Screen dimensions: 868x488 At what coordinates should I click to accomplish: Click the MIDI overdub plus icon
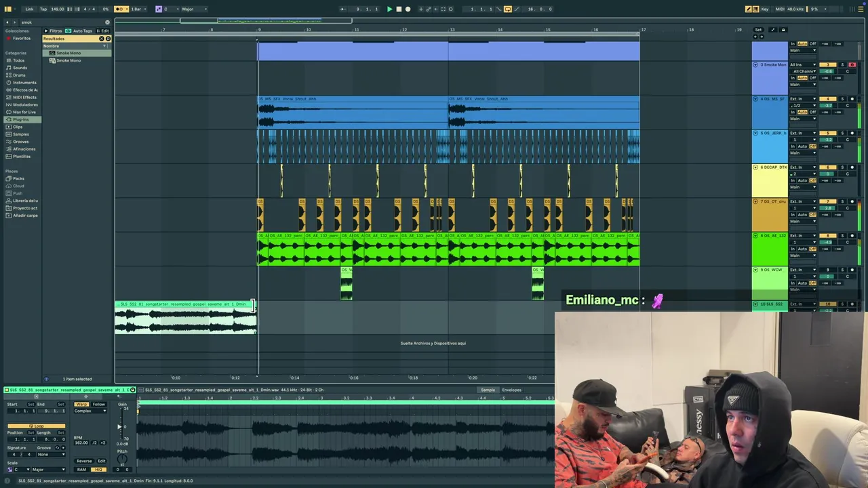coord(420,9)
